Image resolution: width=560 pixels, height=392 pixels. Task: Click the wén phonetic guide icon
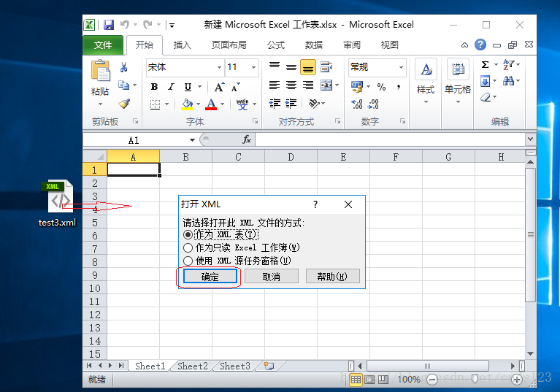(x=242, y=104)
